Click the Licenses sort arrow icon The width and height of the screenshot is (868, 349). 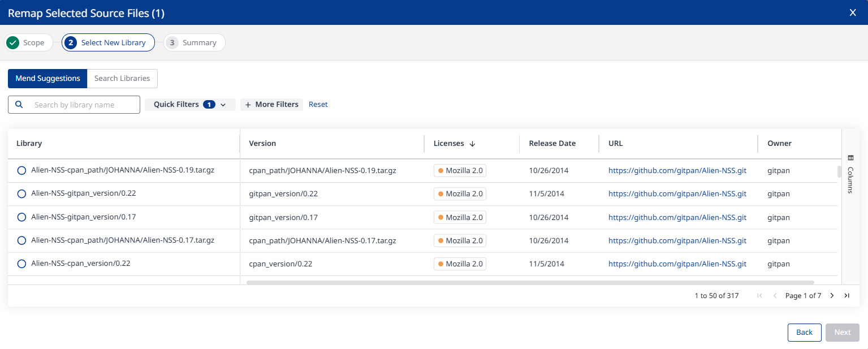click(x=472, y=144)
